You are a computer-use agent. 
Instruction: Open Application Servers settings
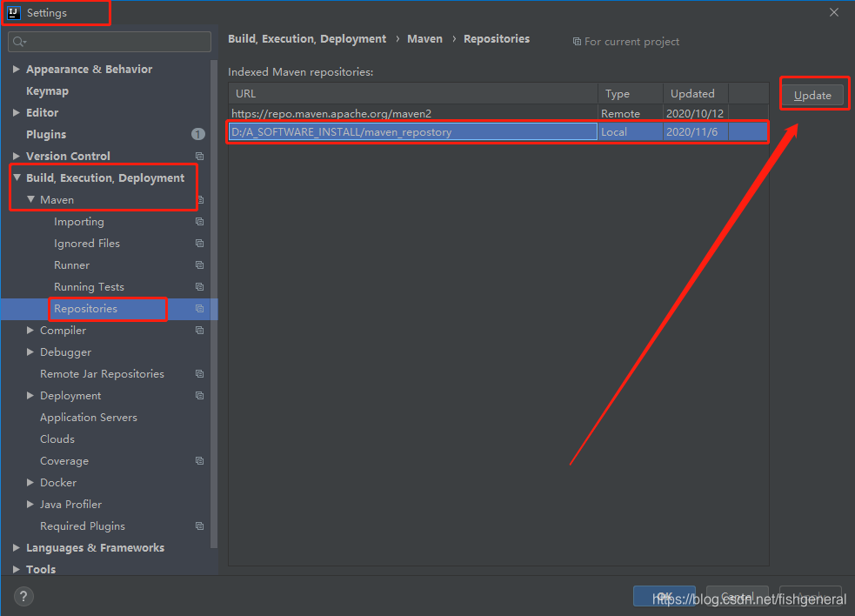tap(89, 418)
